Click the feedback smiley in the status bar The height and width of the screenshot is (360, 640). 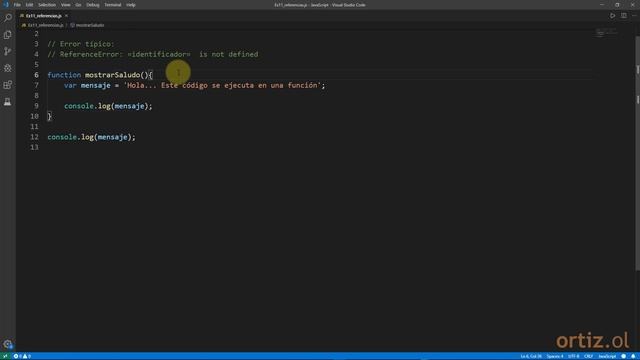[623, 356]
